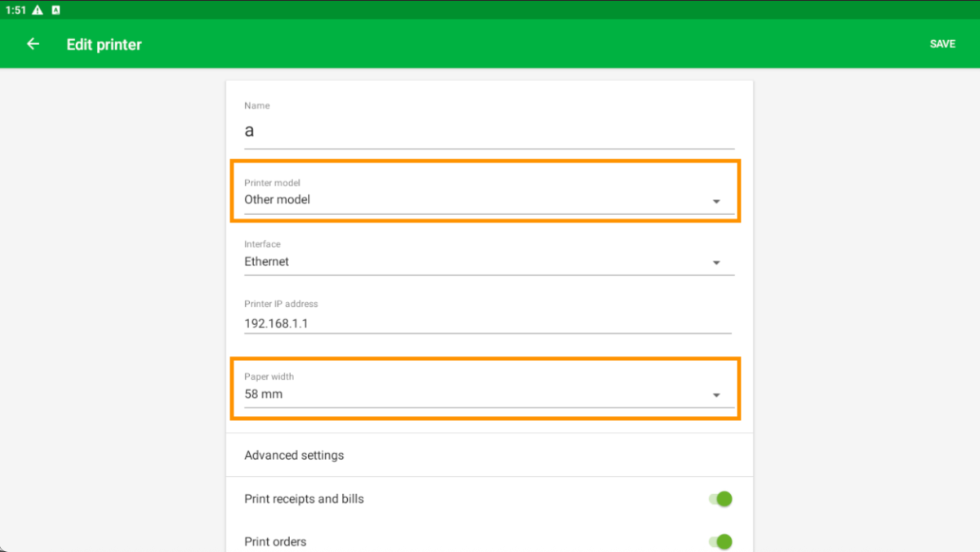980x552 pixels.
Task: Tap the back arrow icon
Action: 33,44
